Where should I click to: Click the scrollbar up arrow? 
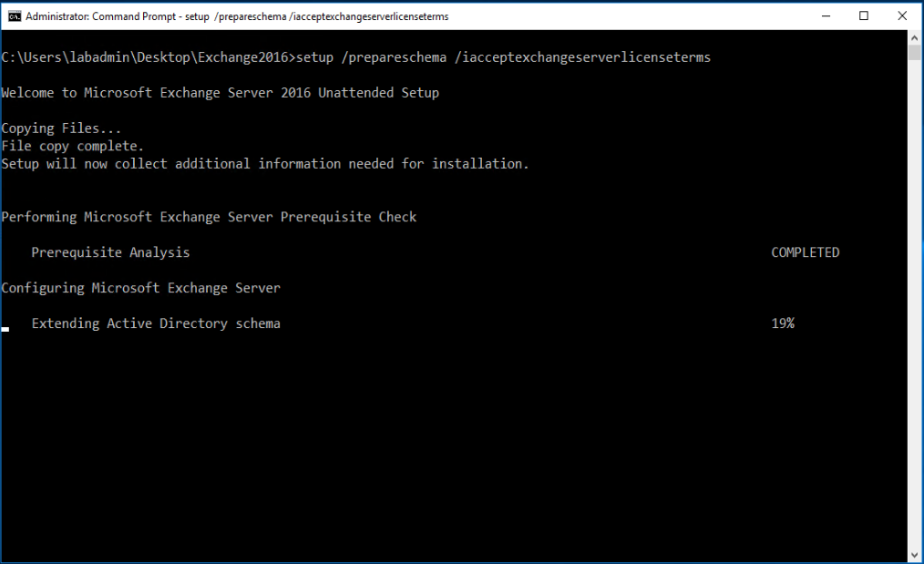pos(915,39)
